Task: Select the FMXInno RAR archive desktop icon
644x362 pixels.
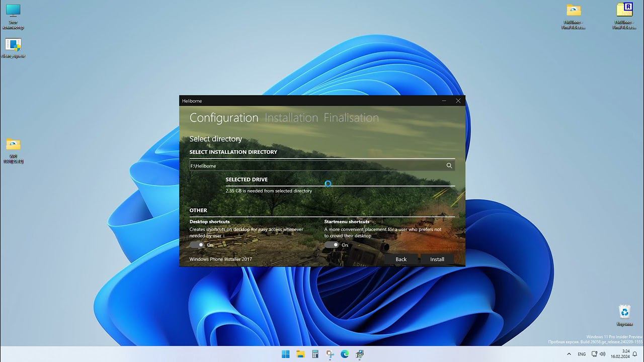Action: (624, 17)
